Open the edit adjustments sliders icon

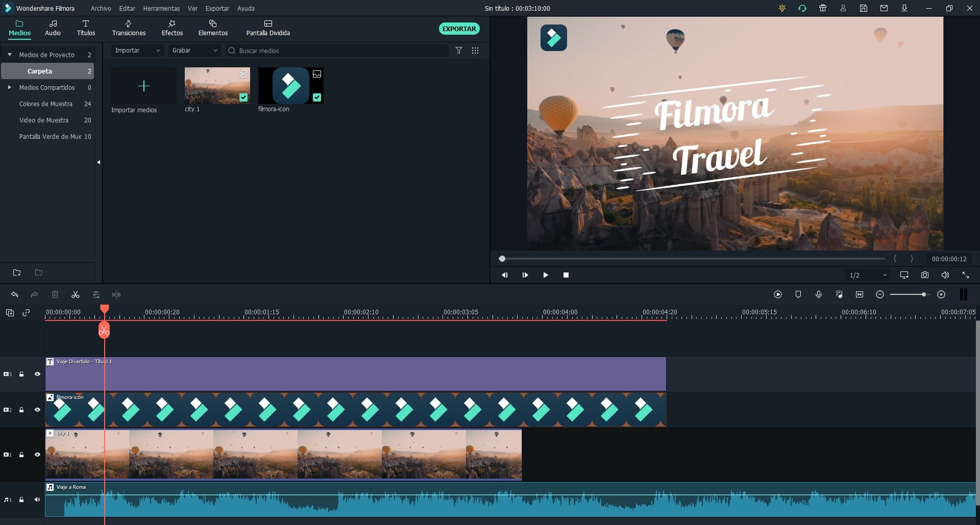click(96, 294)
